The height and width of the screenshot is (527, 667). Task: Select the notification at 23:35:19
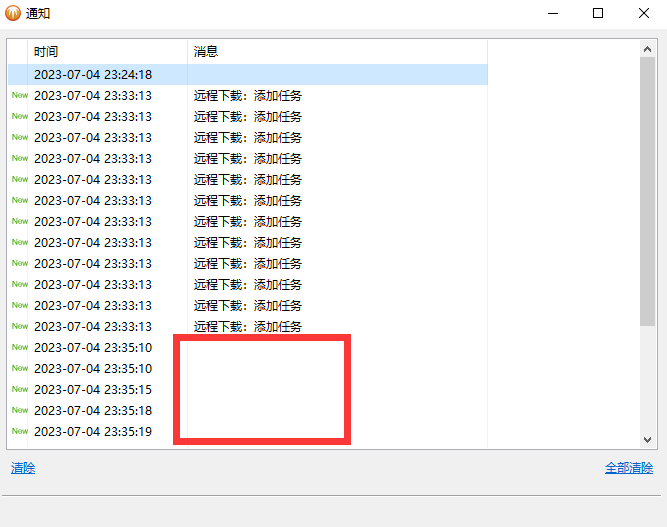[x=248, y=431]
